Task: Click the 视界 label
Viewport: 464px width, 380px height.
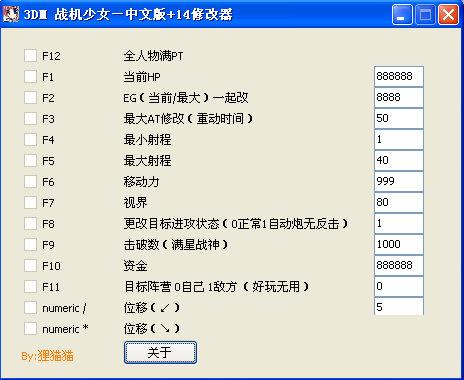Action: (x=135, y=203)
